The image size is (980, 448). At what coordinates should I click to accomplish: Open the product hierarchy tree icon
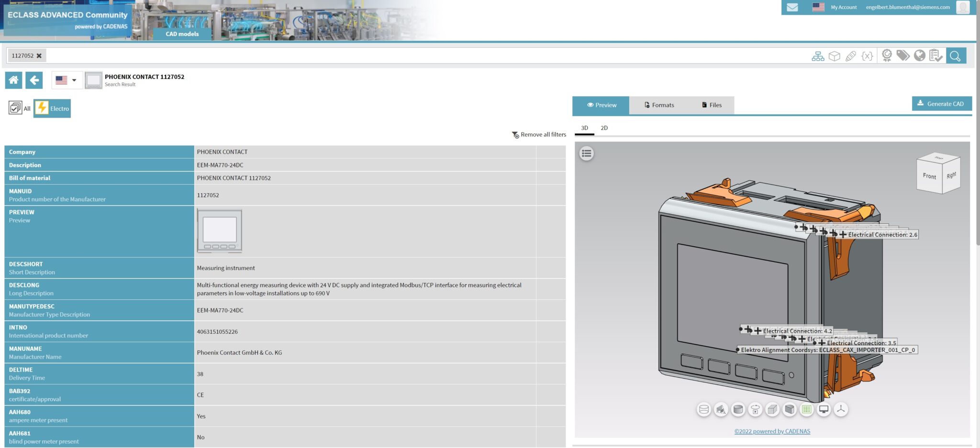818,56
